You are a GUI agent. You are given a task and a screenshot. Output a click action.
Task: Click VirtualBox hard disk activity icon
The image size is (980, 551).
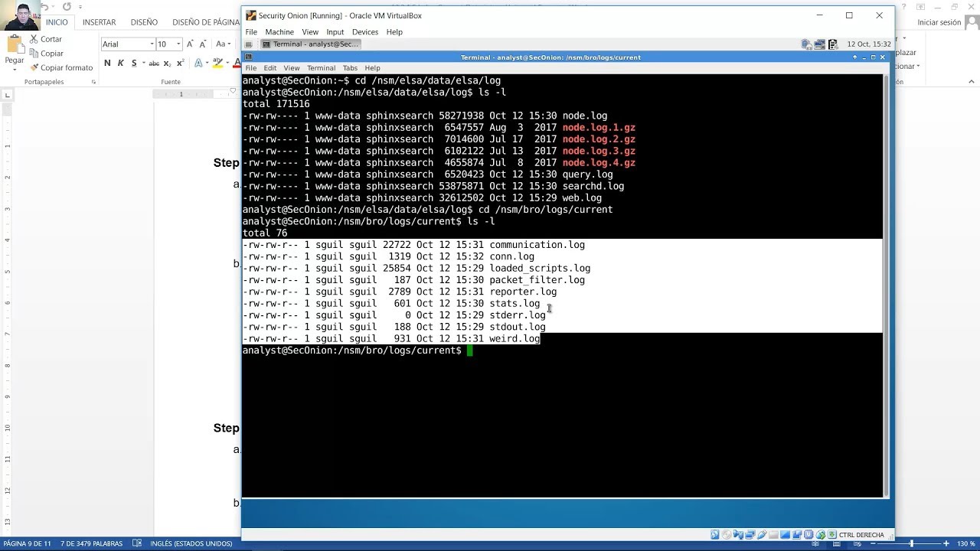[715, 535]
